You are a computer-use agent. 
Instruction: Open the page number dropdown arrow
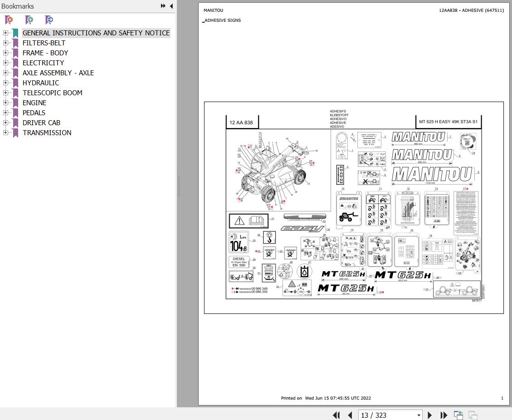click(x=419, y=415)
